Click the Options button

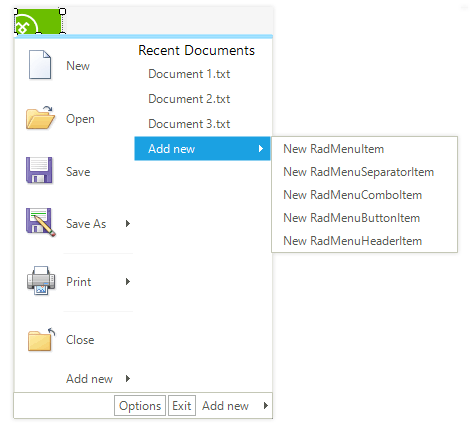point(140,406)
